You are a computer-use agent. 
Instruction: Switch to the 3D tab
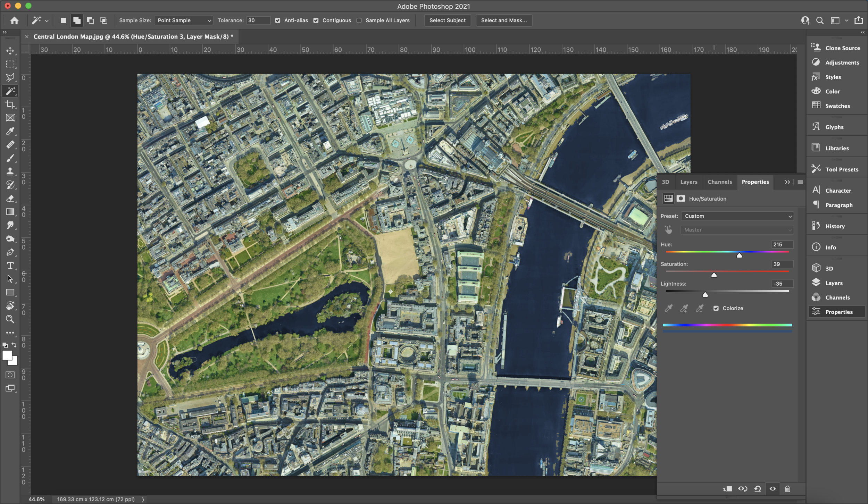(x=665, y=182)
